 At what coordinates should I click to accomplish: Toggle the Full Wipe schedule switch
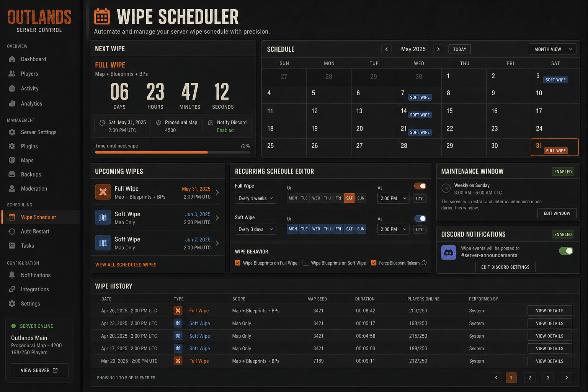[420, 186]
